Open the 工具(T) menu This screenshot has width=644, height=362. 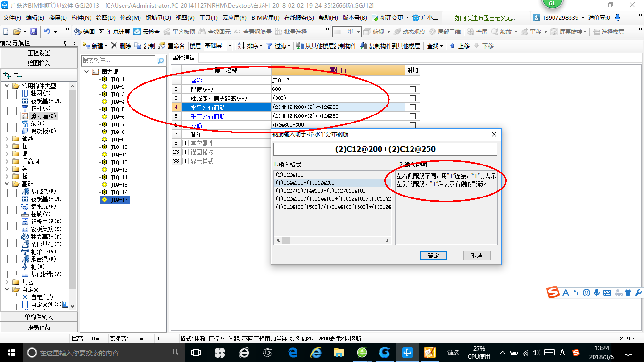click(x=208, y=17)
